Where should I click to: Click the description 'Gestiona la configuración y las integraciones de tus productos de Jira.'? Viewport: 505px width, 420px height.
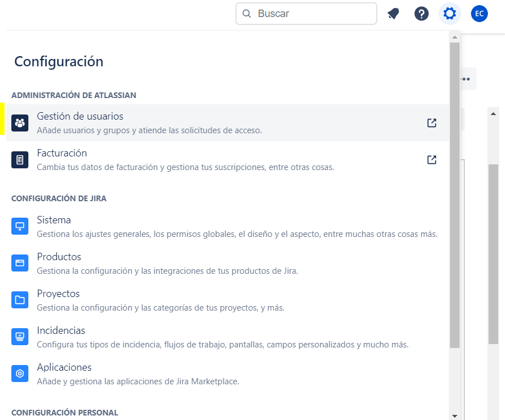[x=167, y=271]
